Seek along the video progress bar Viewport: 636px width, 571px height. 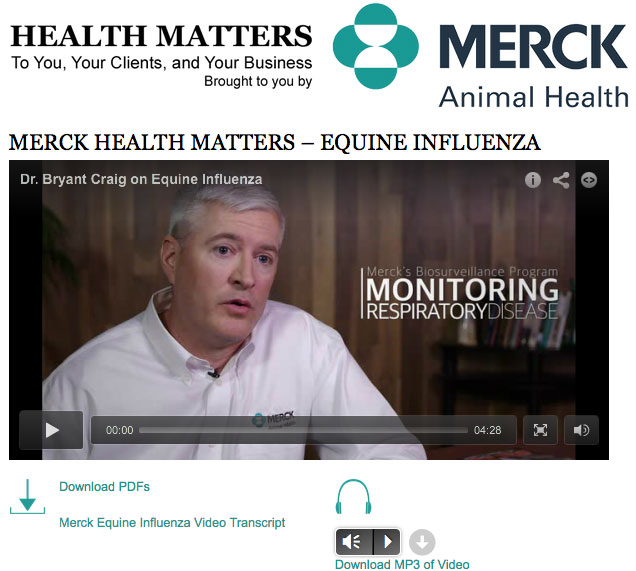pos(303,430)
